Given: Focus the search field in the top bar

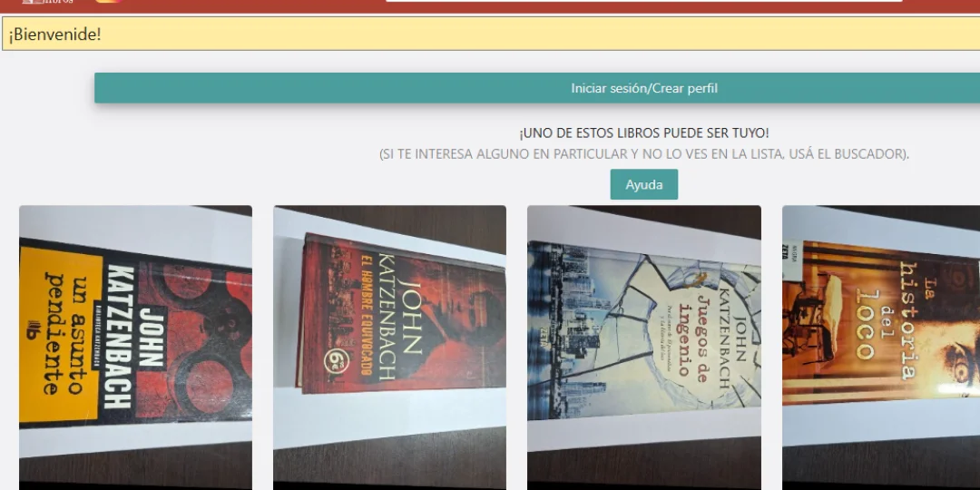Looking at the screenshot, I should click(x=643, y=3).
